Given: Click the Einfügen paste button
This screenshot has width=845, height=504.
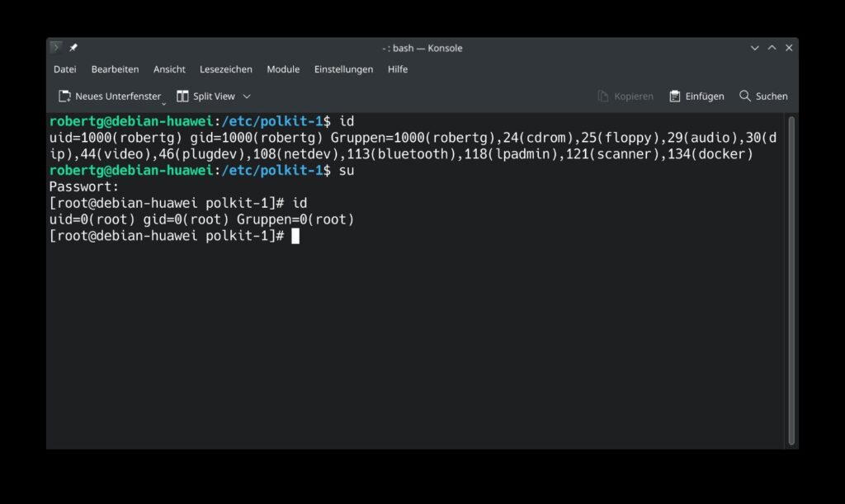Looking at the screenshot, I should coord(696,96).
